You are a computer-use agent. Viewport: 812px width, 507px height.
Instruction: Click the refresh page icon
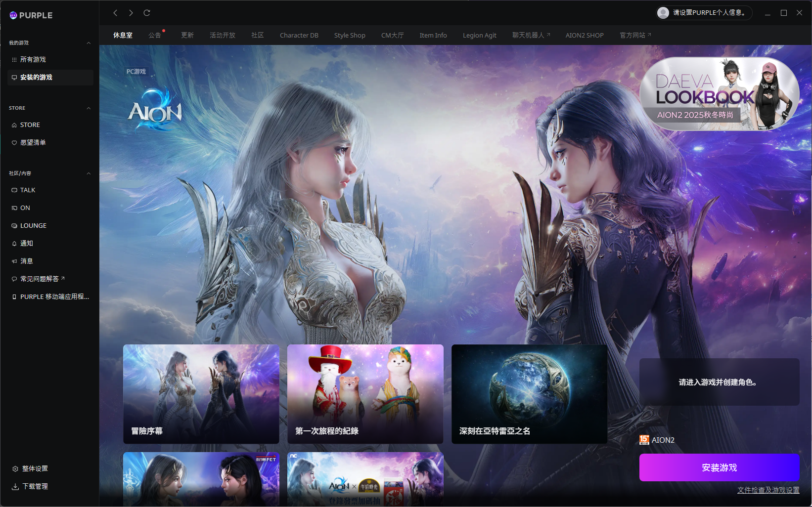147,13
